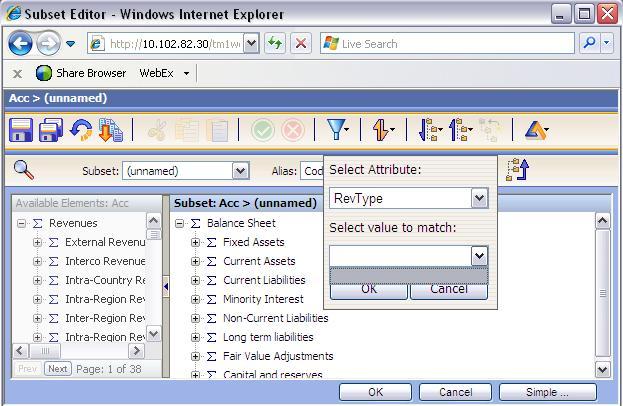Open the Filter funnel tool
The width and height of the screenshot is (623, 406).
tap(337, 130)
